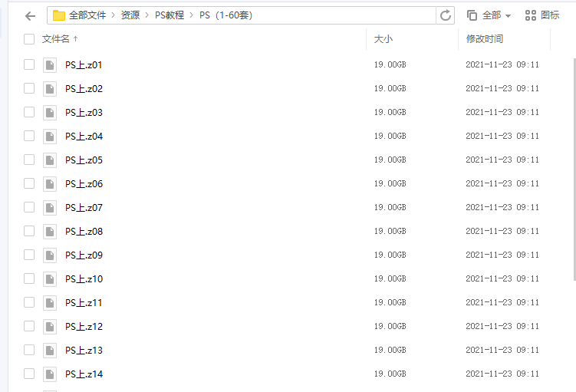Check the box for PS上.z14
The image size is (576, 392).
coord(29,374)
